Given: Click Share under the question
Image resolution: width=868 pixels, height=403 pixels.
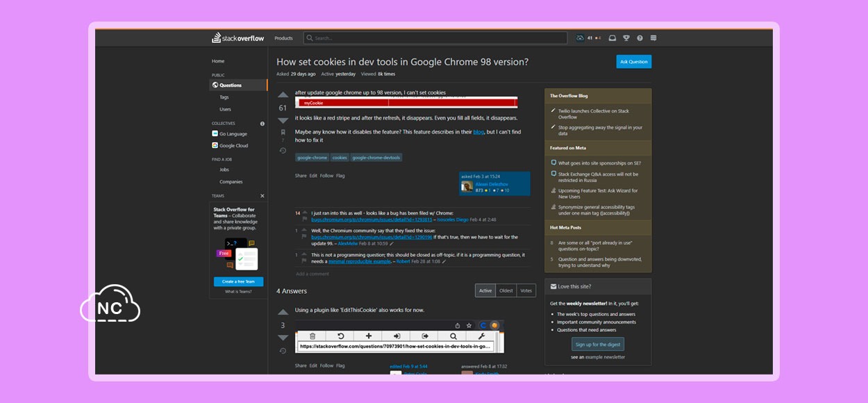Looking at the screenshot, I should (x=301, y=176).
